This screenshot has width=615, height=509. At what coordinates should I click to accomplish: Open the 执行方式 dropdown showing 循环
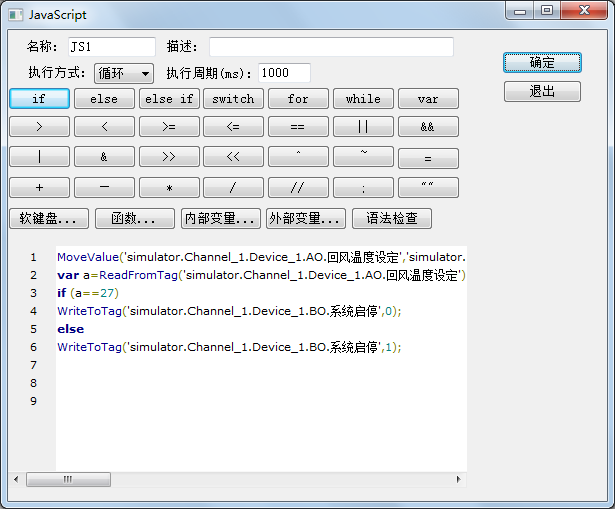124,73
